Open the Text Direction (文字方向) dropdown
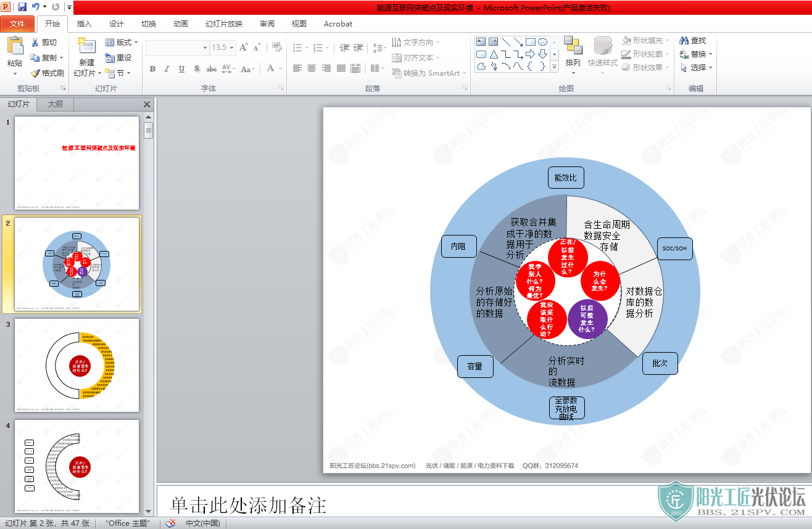 pos(416,42)
